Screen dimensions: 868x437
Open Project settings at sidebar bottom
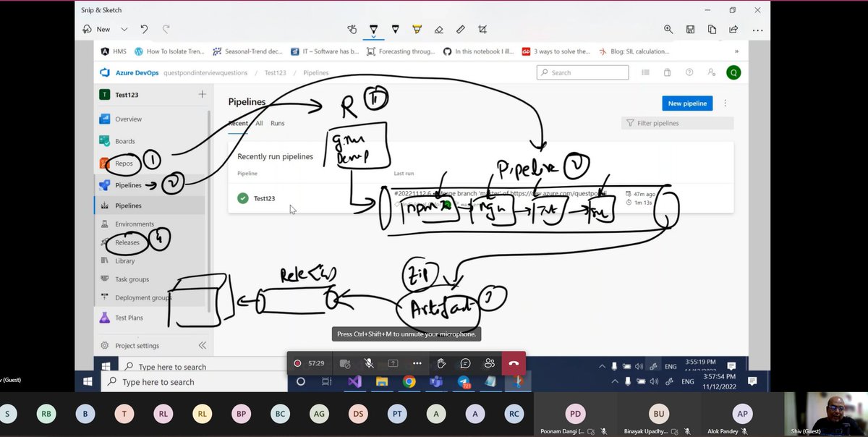pos(137,346)
